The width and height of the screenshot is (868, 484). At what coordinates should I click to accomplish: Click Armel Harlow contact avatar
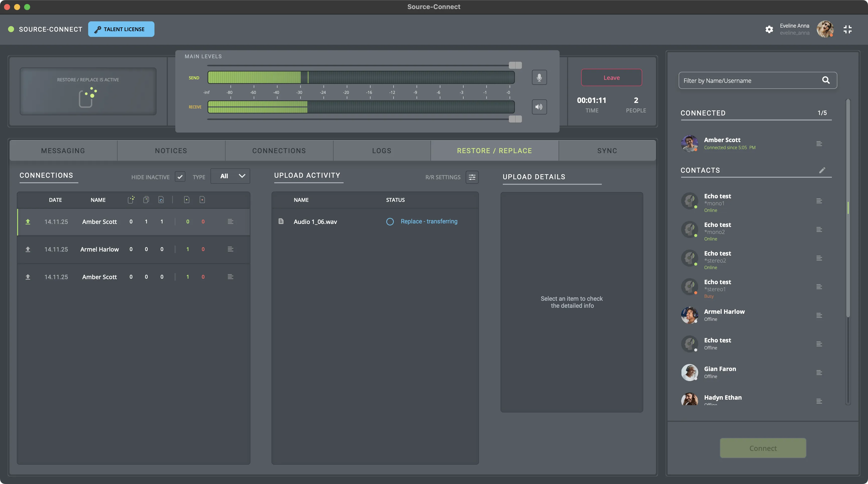point(689,315)
